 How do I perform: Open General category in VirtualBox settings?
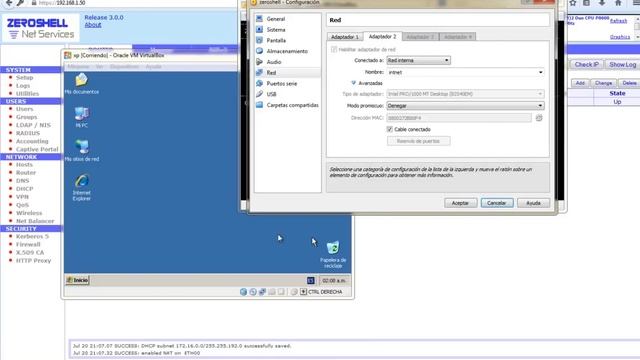[x=276, y=19]
